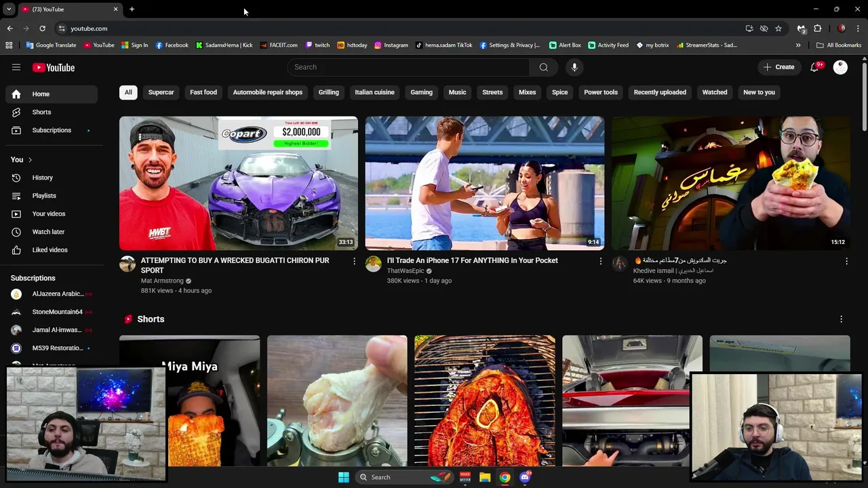The height and width of the screenshot is (488, 868).
Task: Reload the page in Chrome
Action: coord(42,28)
